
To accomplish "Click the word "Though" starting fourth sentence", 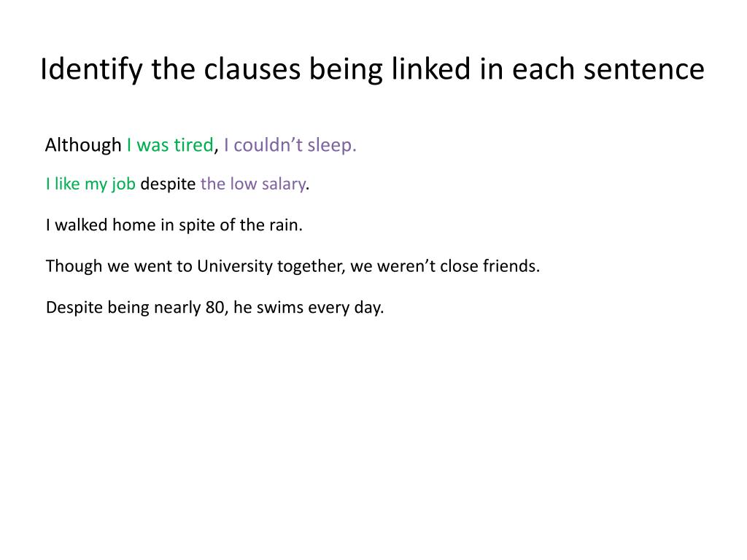I will 74,266.
